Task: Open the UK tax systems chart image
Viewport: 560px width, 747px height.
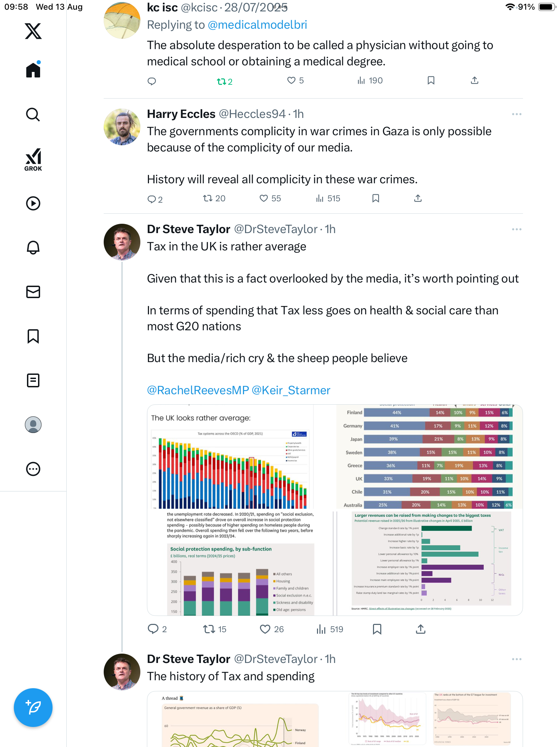Action: (231, 456)
